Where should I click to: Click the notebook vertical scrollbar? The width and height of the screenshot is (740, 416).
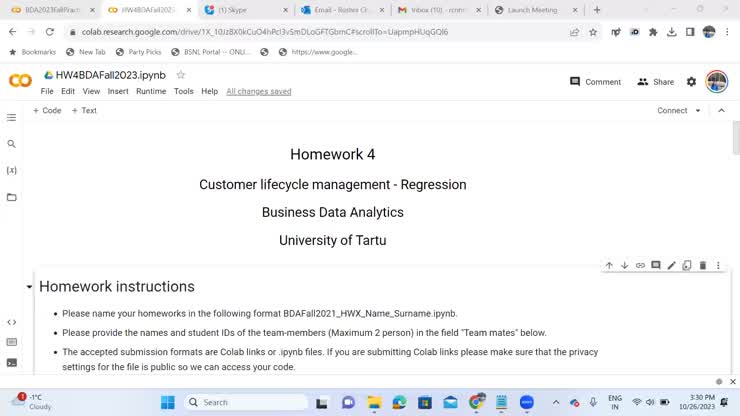click(736, 138)
